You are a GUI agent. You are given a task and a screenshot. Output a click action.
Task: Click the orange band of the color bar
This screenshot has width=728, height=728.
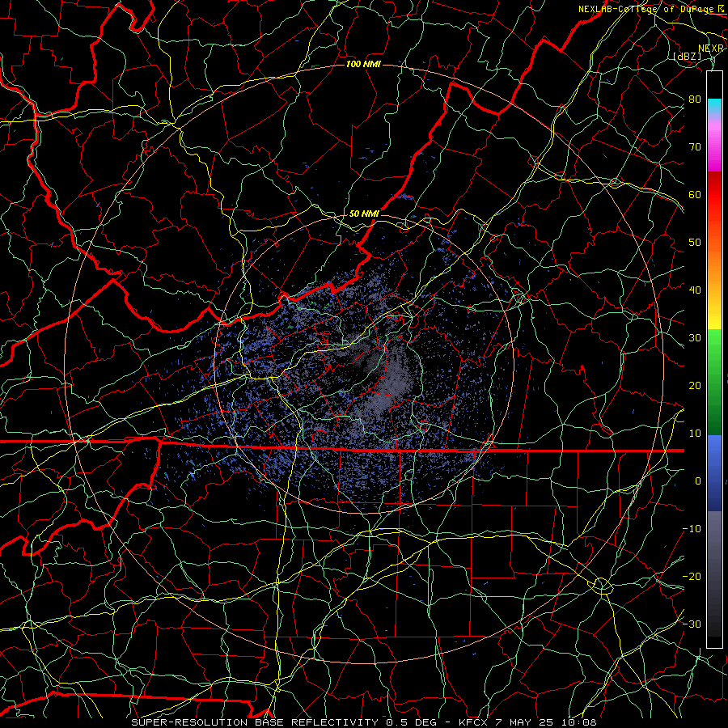pos(714,265)
